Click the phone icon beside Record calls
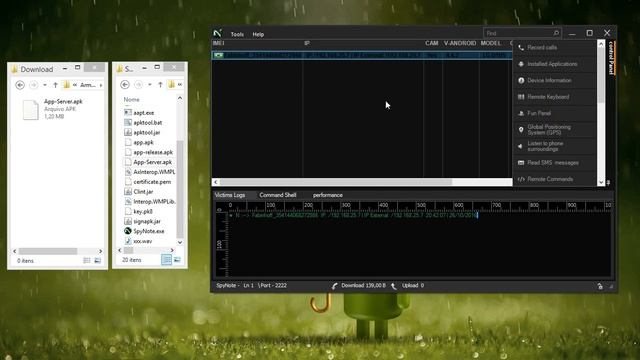This screenshot has height=360, width=640. [x=521, y=48]
